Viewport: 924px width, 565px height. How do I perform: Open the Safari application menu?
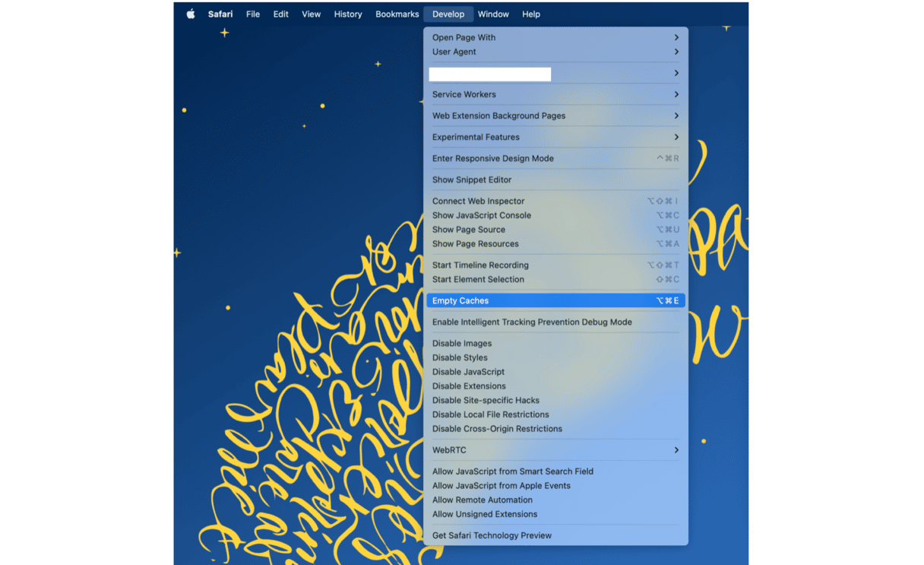point(220,14)
